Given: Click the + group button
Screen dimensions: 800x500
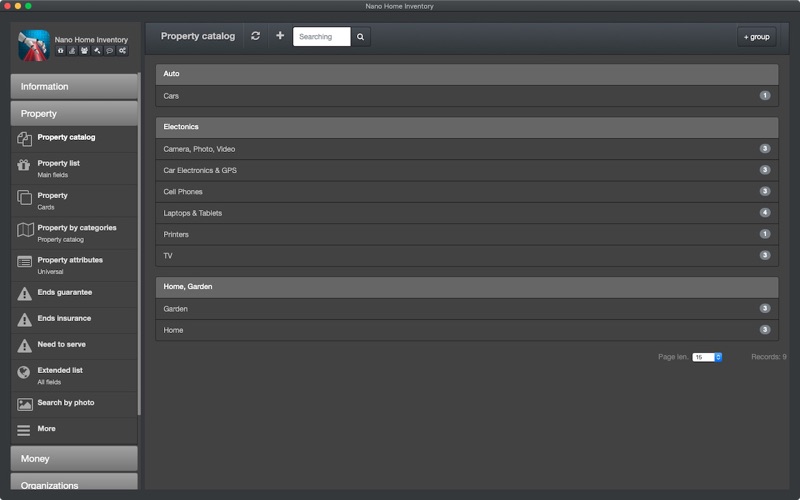Looking at the screenshot, I should 756,36.
